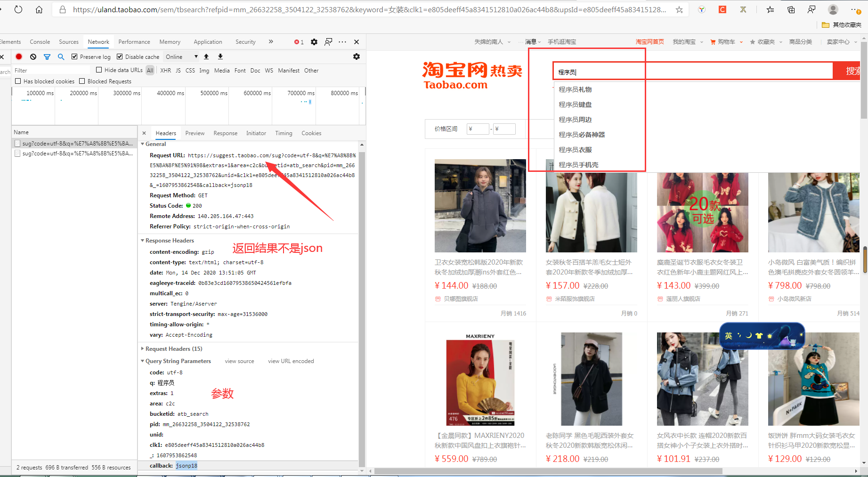Click the site lock icon in address bar

pyautogui.click(x=62, y=9)
